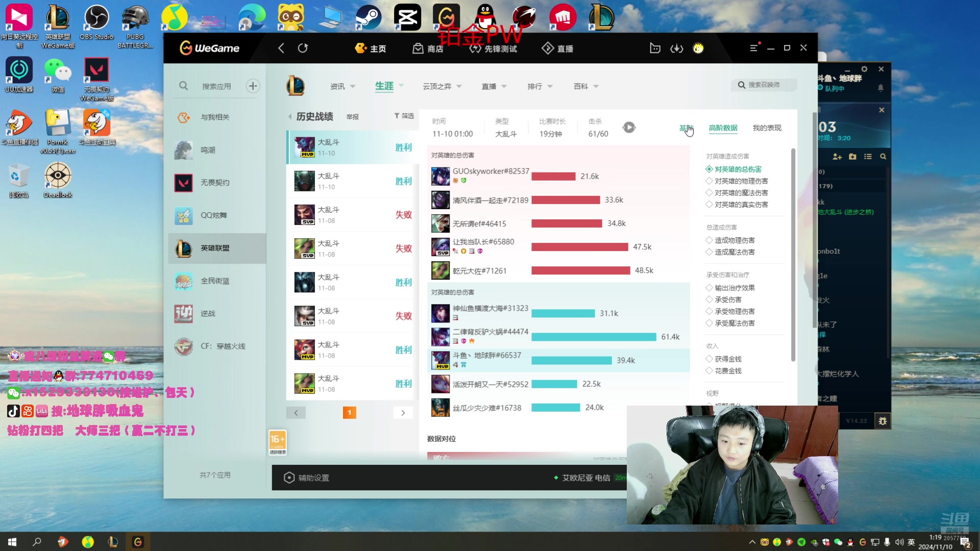Image resolution: width=980 pixels, height=551 pixels.
Task: Select 造成物理伤害 option
Action: click(730, 240)
